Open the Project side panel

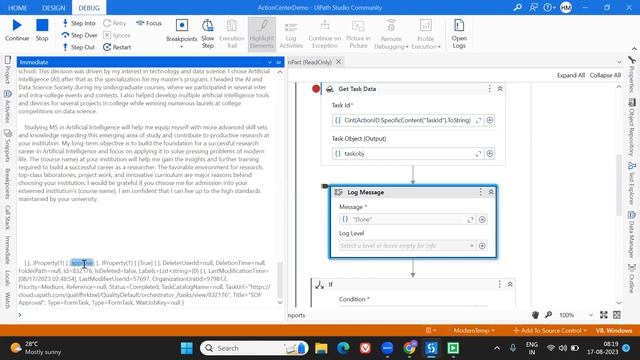click(x=7, y=70)
